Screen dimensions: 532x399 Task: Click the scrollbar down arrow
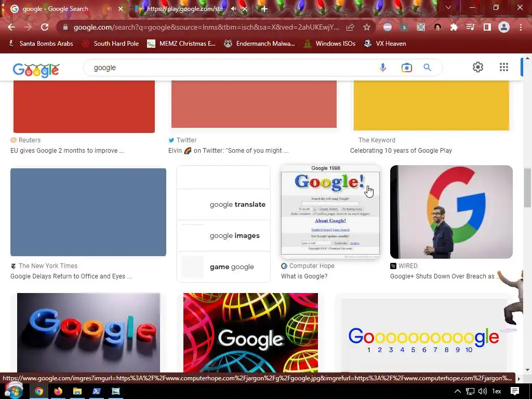(x=527, y=369)
